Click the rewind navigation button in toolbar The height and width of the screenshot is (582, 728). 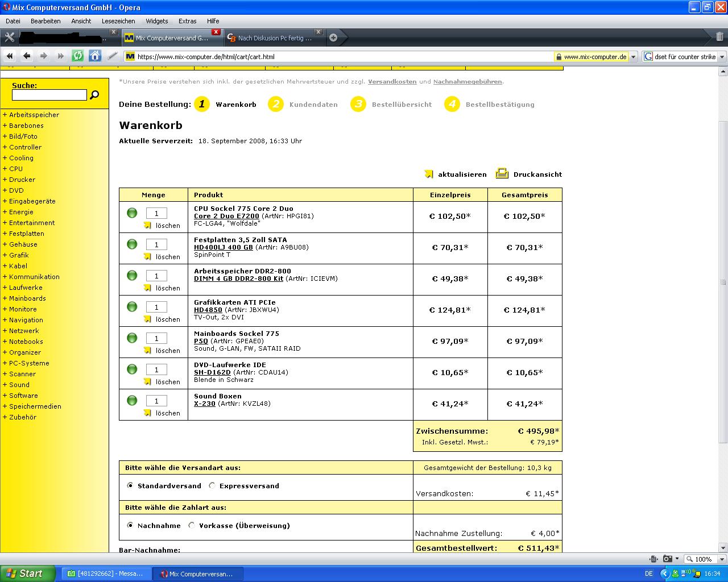point(10,56)
